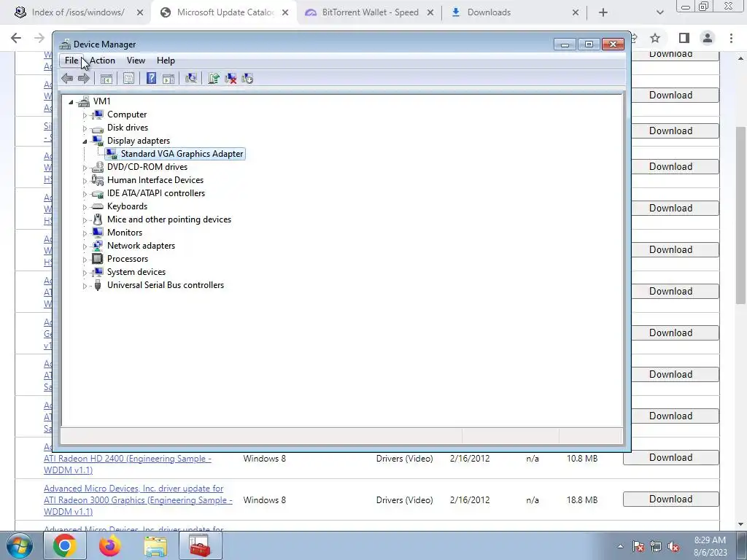This screenshot has height=560, width=747.
Task: Click the DVD/CD-ROM drives category icon
Action: tap(97, 167)
